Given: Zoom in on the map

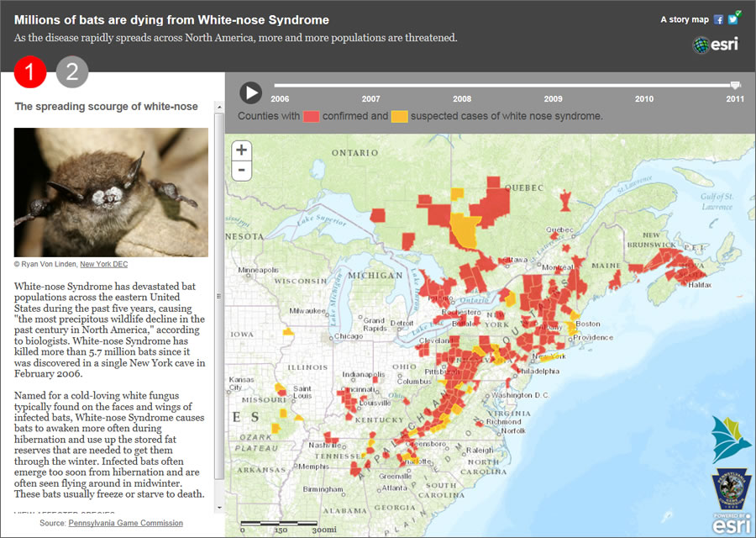Looking at the screenshot, I should [242, 150].
